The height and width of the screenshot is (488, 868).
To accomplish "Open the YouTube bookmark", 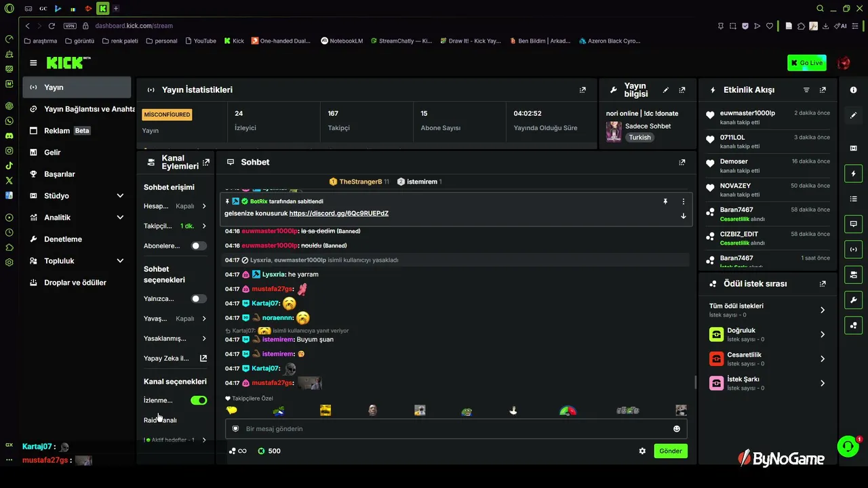I will [x=200, y=41].
